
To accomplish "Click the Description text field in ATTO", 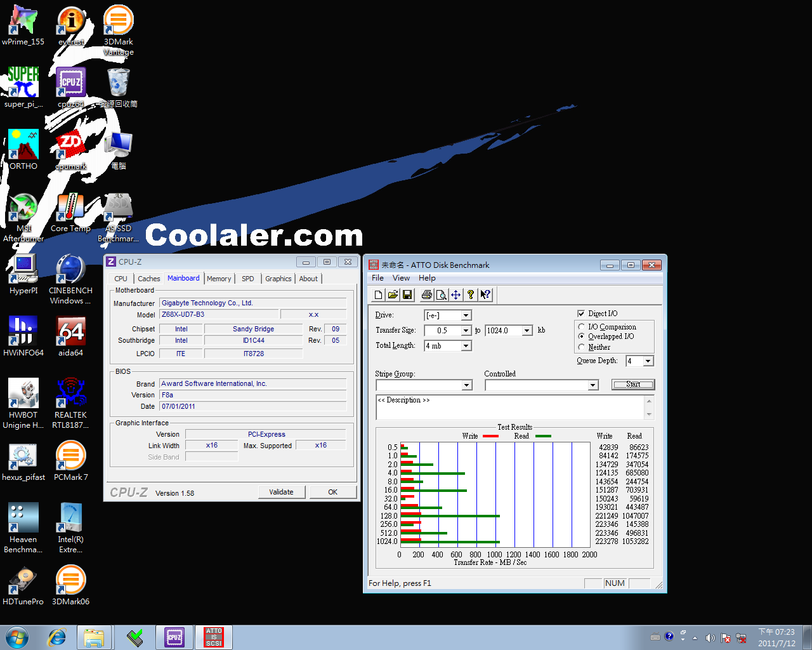I will [511, 408].
